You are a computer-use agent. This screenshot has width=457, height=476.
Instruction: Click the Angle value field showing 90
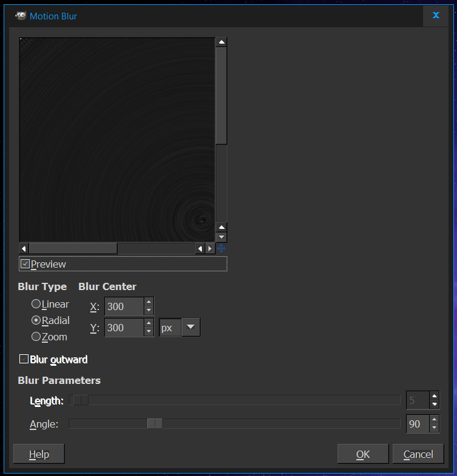418,424
